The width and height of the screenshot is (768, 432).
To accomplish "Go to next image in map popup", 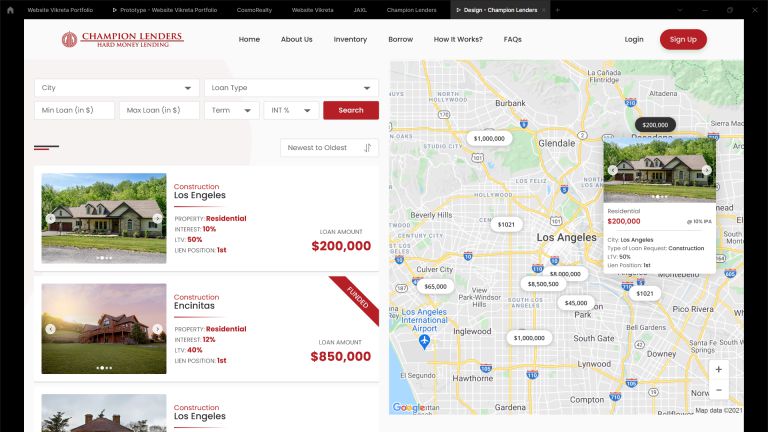I will pyautogui.click(x=706, y=170).
